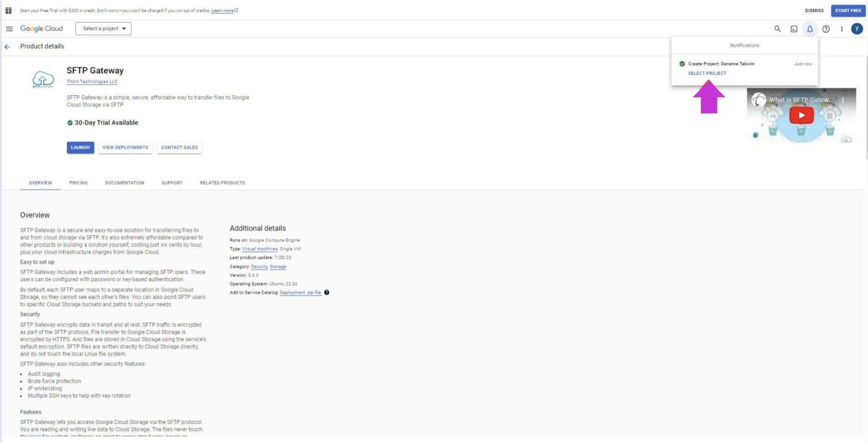Switch to the Pricing tab
This screenshot has height=443, width=868.
pos(79,183)
